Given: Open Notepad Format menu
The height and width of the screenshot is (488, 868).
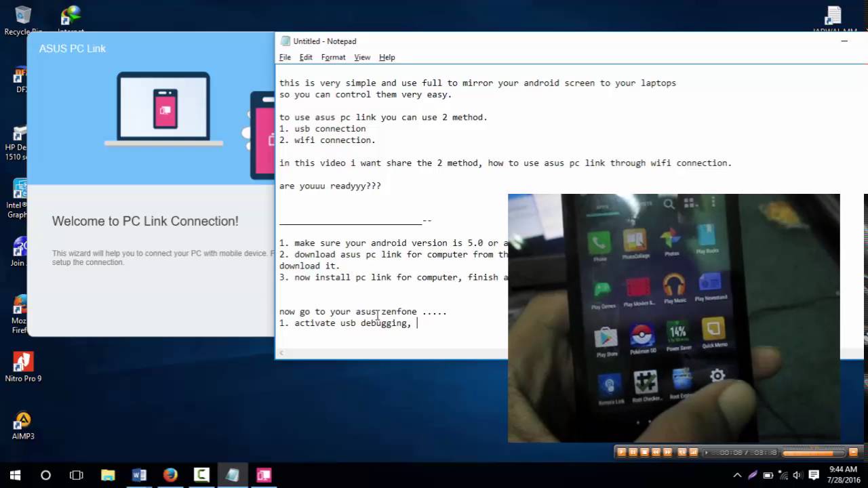Looking at the screenshot, I should pos(333,58).
